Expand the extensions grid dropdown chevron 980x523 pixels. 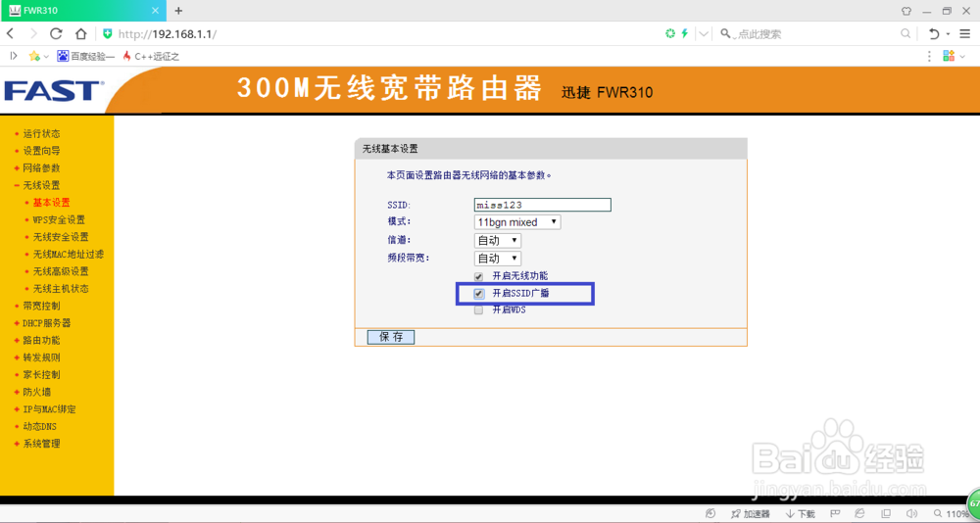(x=960, y=56)
